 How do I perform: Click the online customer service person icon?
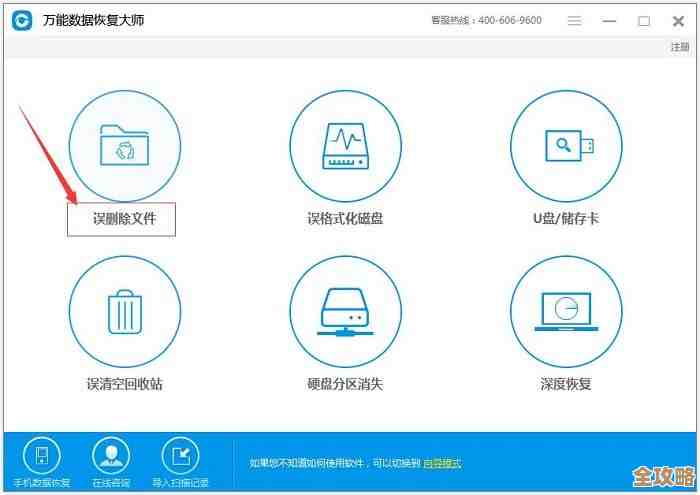tap(111, 456)
